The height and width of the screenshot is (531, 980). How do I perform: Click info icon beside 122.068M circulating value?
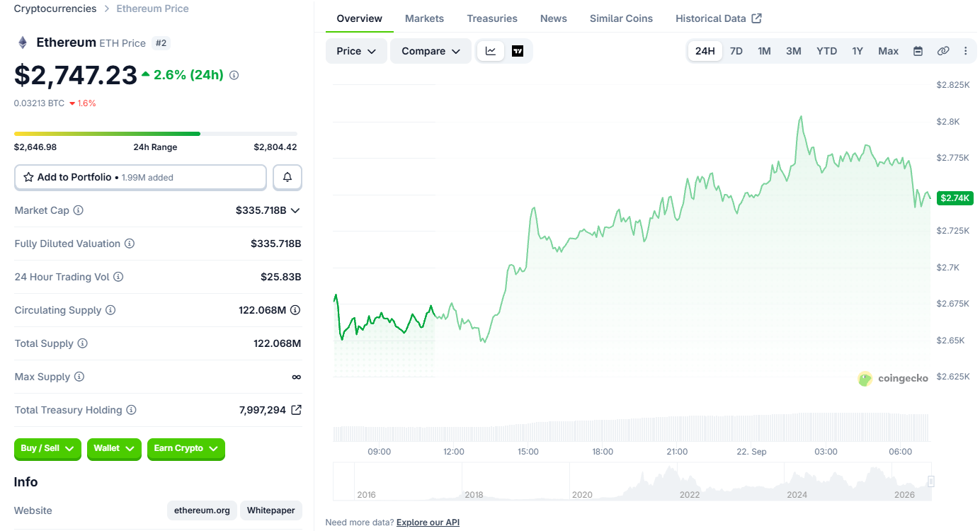pyautogui.click(x=295, y=310)
